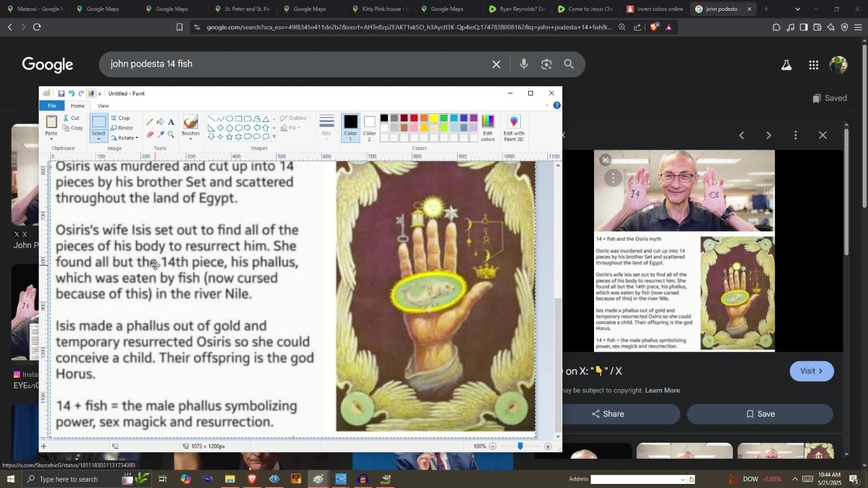Click the Crop tool in Image group

click(120, 118)
